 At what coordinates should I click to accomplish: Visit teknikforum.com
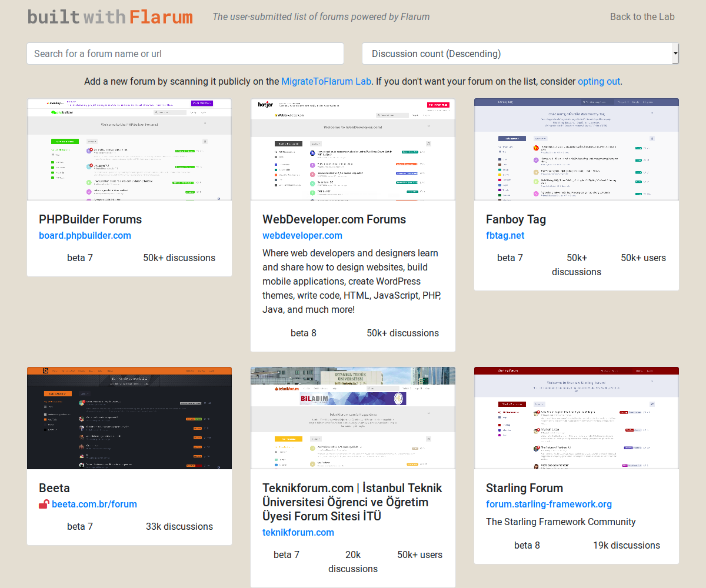(x=298, y=533)
